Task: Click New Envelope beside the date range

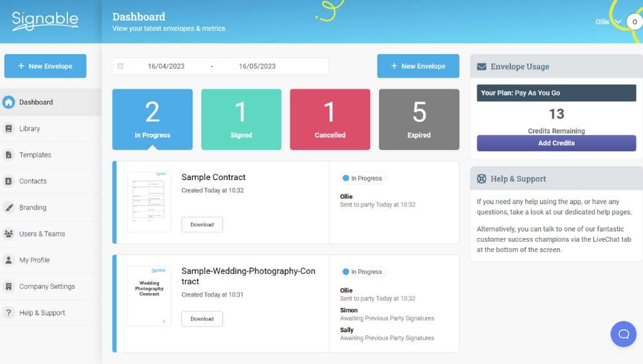Action: tap(418, 66)
